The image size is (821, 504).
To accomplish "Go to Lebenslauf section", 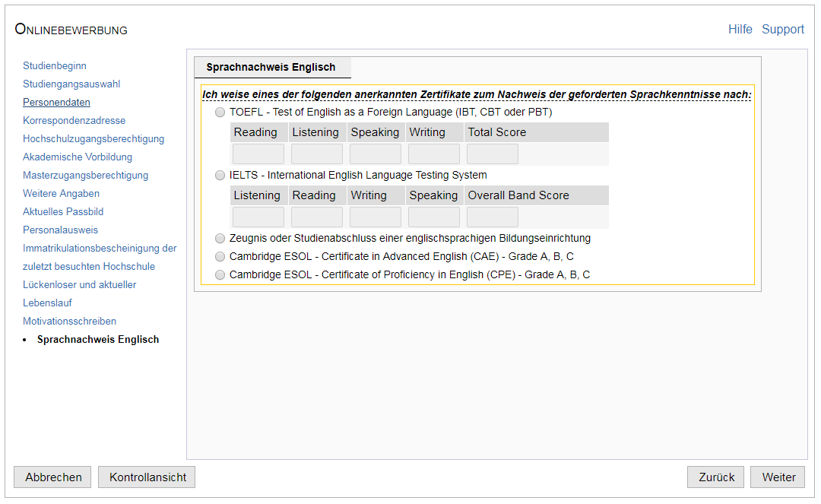I will coord(47,303).
